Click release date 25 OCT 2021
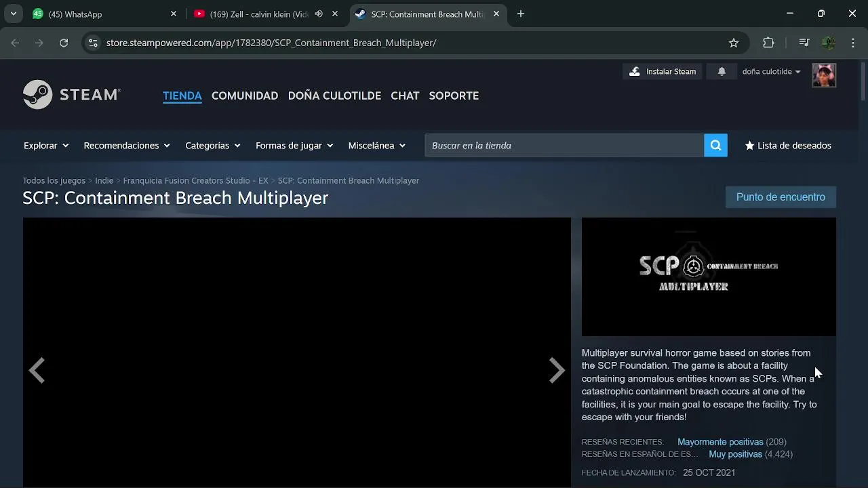 709,472
